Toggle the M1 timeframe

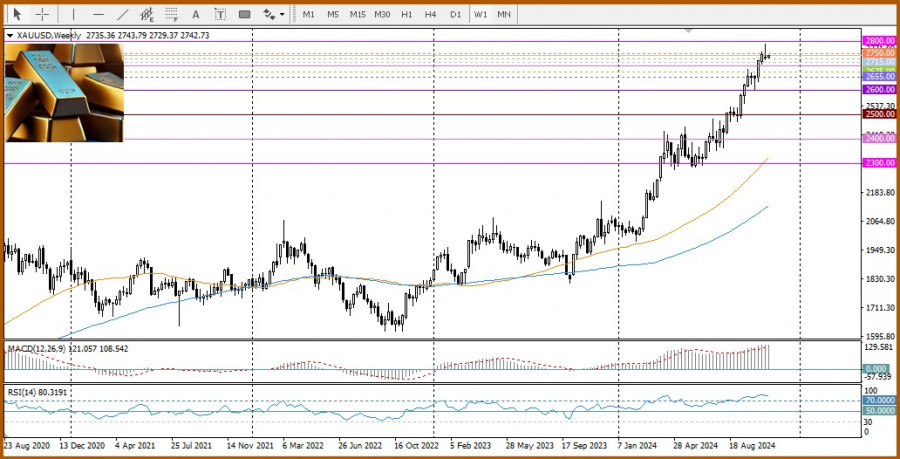(309, 14)
